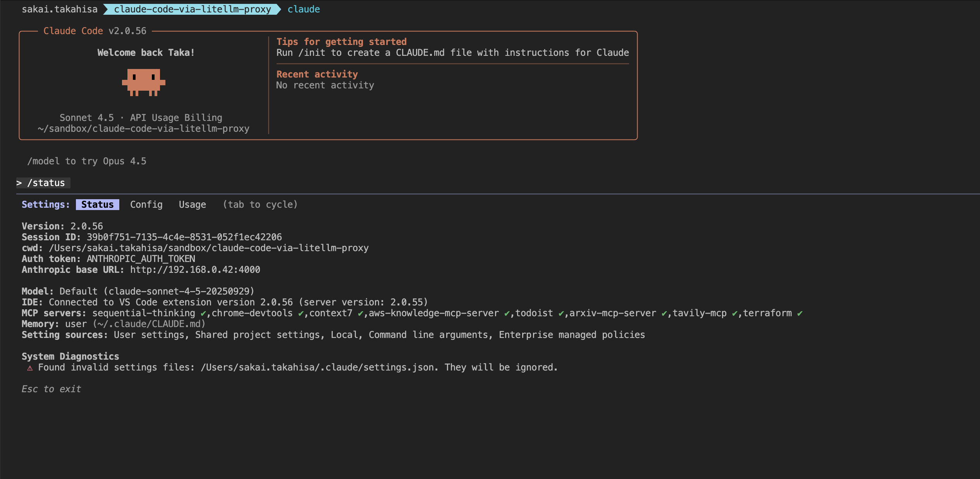Toggle the terraform server check
980x479 pixels.
coord(799,313)
